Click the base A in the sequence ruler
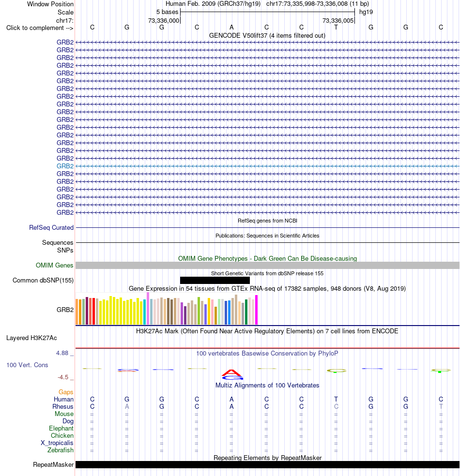The height and width of the screenshot is (476, 460). click(231, 27)
